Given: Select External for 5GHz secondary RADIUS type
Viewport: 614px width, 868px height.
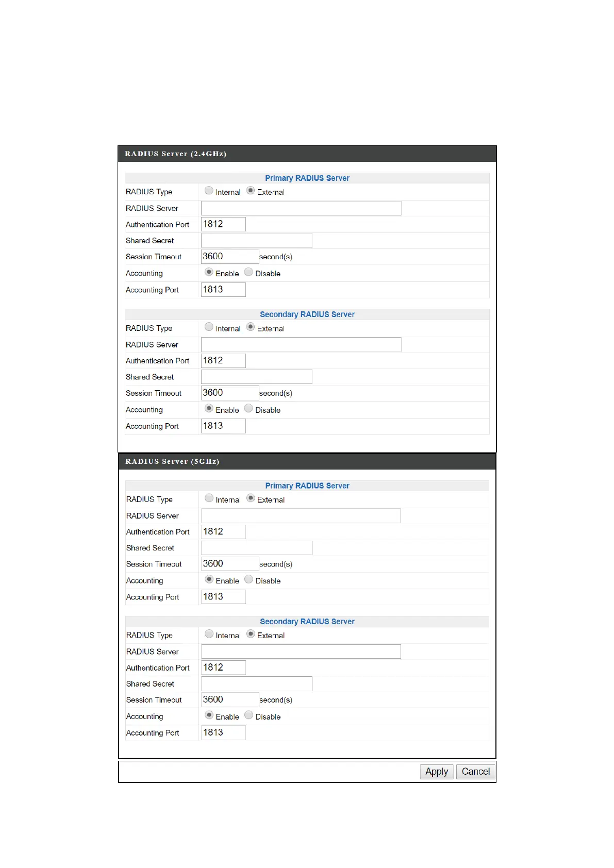Looking at the screenshot, I should click(251, 634).
